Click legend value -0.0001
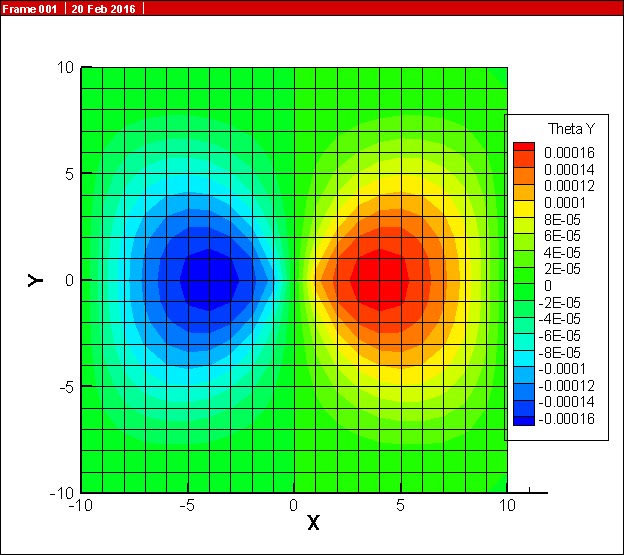Image resolution: width=624 pixels, height=555 pixels. [562, 369]
